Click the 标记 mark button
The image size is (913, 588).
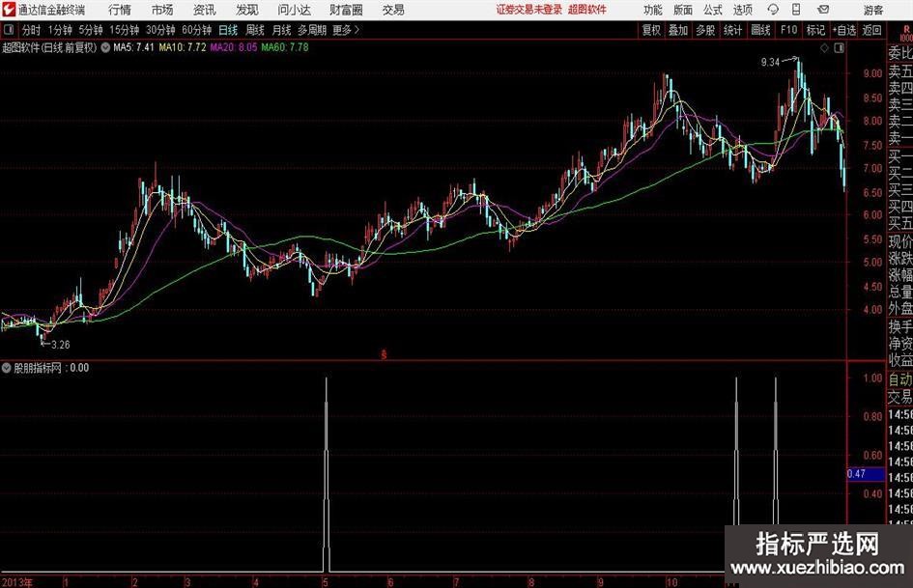click(x=815, y=30)
